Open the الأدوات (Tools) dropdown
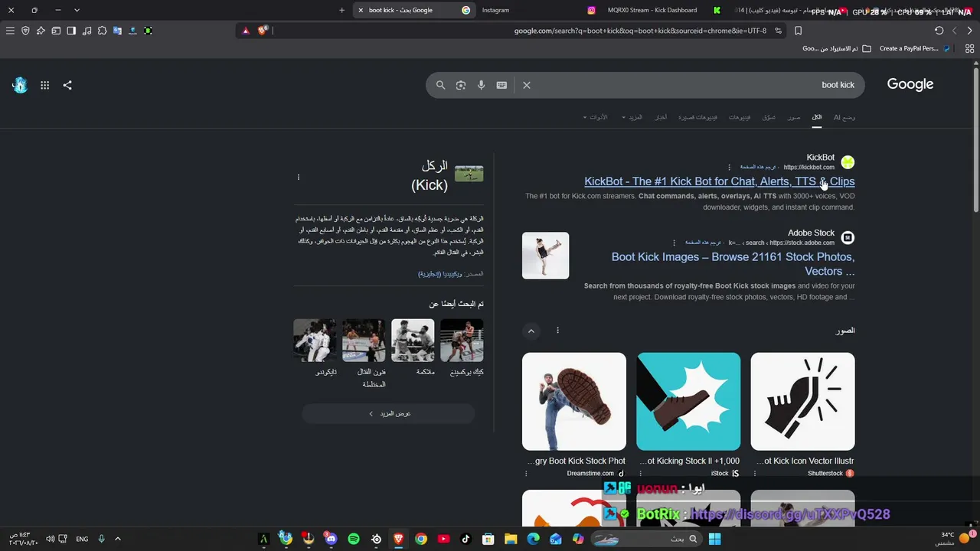 (x=596, y=117)
